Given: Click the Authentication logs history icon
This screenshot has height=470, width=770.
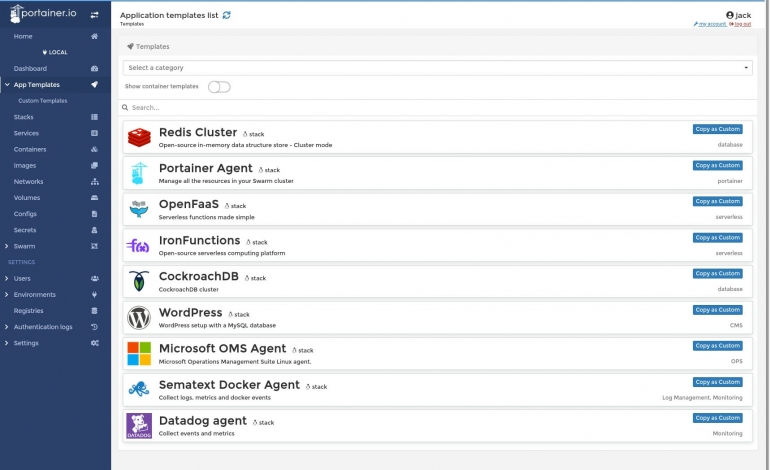Looking at the screenshot, I should 94,327.
